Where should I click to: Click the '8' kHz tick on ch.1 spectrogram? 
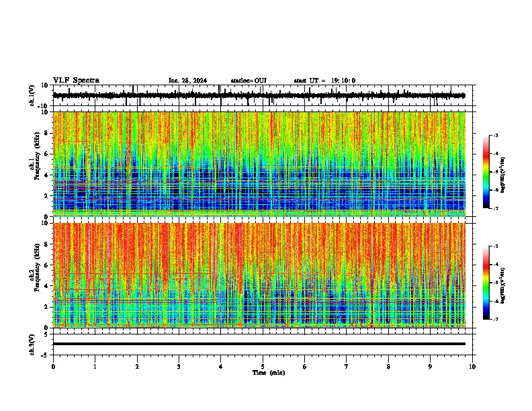(x=46, y=133)
